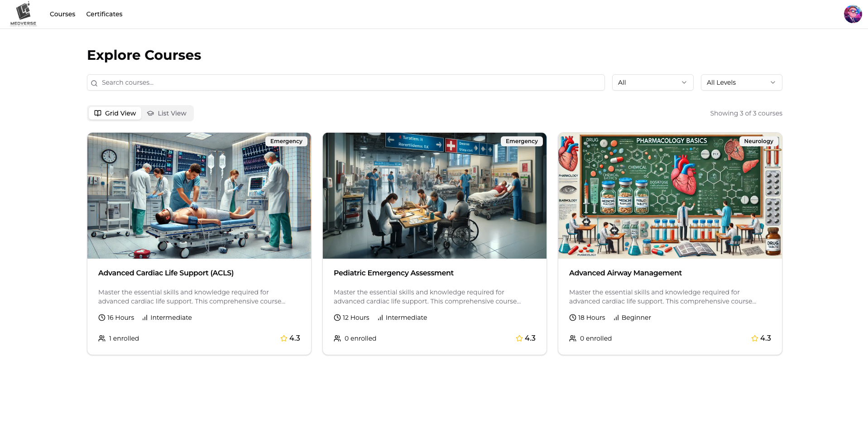Viewport: 868px width, 448px height.
Task: Focus the Search courses input field
Action: pyautogui.click(x=349, y=82)
